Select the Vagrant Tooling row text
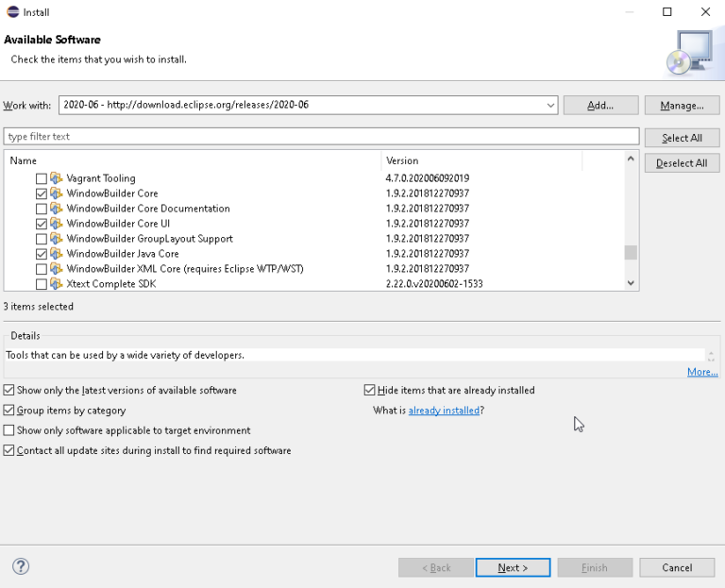The width and height of the screenshot is (725, 588). click(101, 178)
